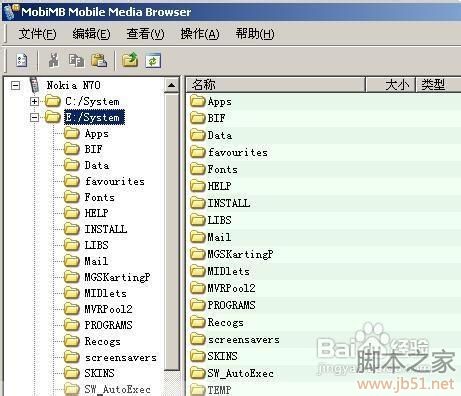
Task: Select BIF folder icon in file list
Action: (x=197, y=118)
